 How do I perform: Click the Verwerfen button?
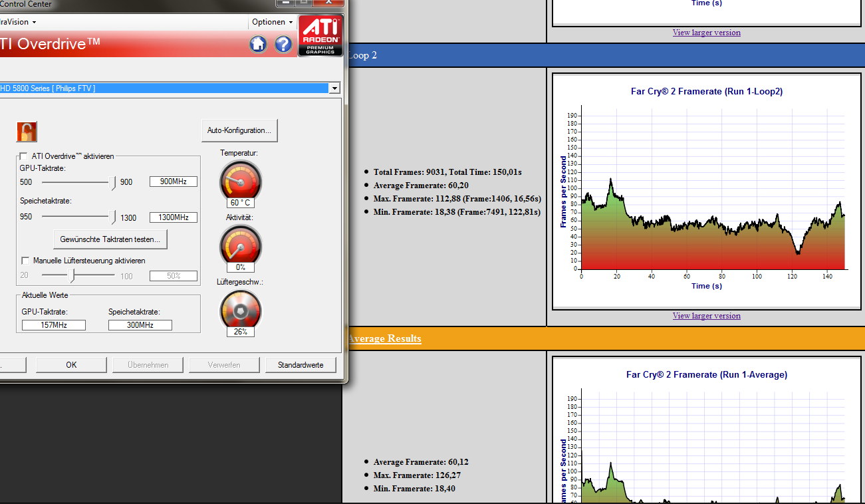coord(224,365)
